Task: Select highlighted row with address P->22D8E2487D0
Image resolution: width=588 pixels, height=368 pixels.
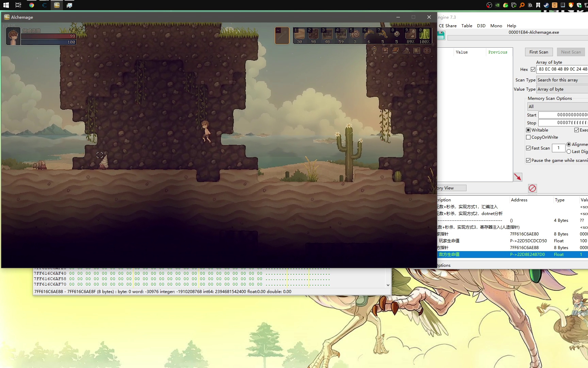Action: coord(512,255)
